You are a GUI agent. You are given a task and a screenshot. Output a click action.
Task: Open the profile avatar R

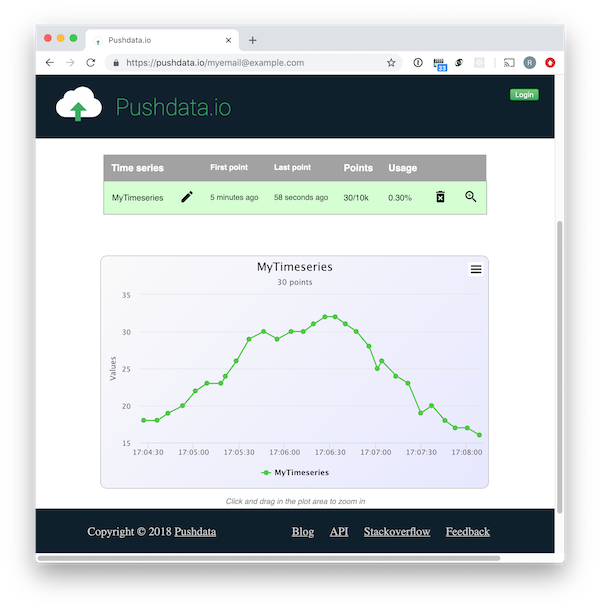point(529,63)
